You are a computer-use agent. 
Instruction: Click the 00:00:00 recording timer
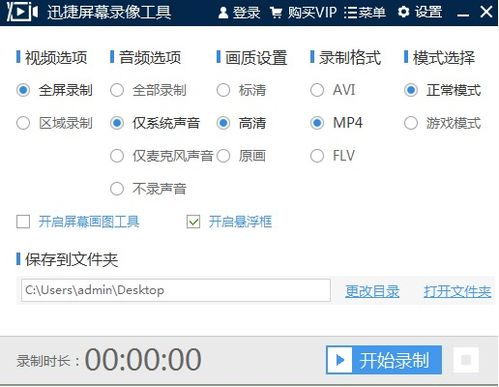point(143,360)
